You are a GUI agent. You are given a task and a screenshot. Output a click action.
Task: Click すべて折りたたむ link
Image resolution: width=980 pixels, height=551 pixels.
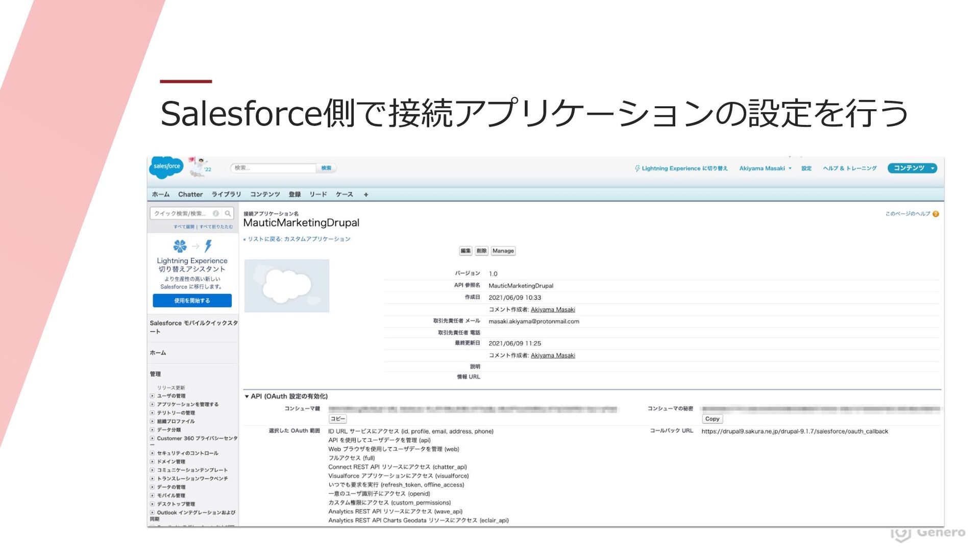[x=216, y=227]
